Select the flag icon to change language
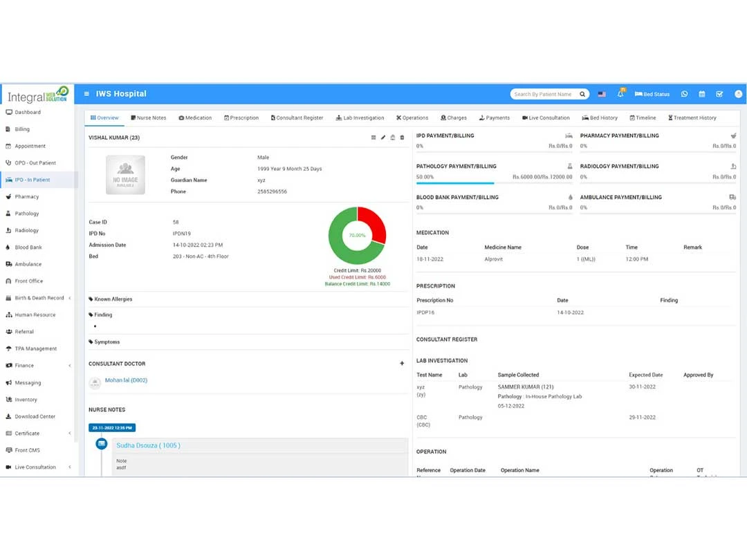The height and width of the screenshot is (560, 747). (x=602, y=94)
